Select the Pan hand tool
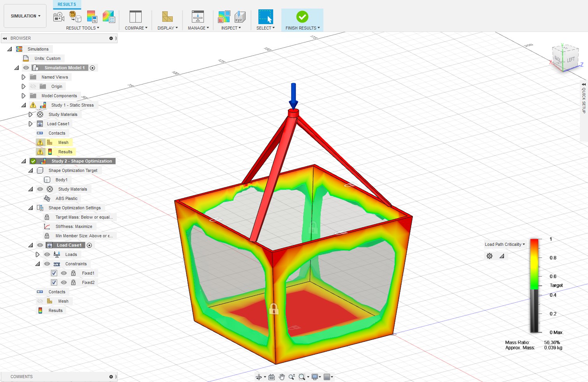The image size is (588, 382). 282,377
